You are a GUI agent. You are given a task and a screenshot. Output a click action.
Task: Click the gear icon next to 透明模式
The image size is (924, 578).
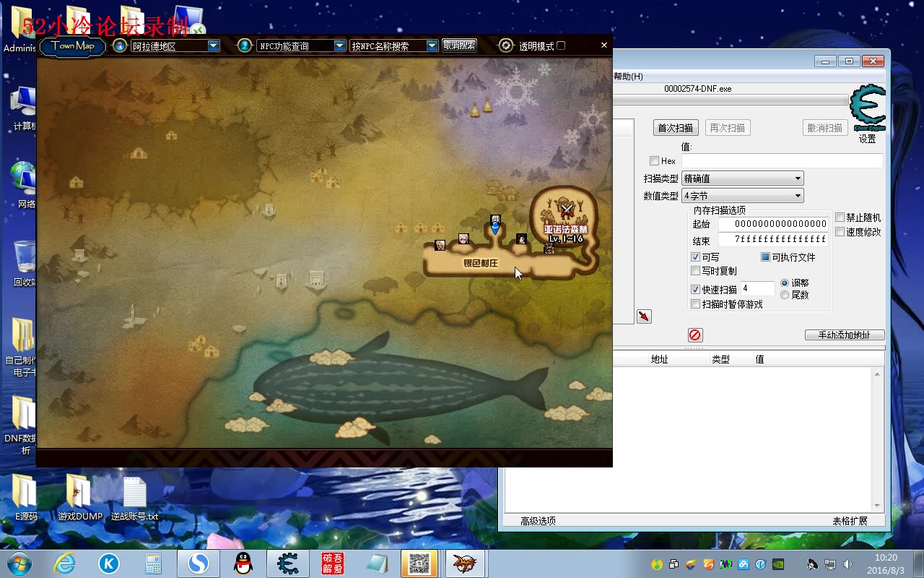(507, 46)
